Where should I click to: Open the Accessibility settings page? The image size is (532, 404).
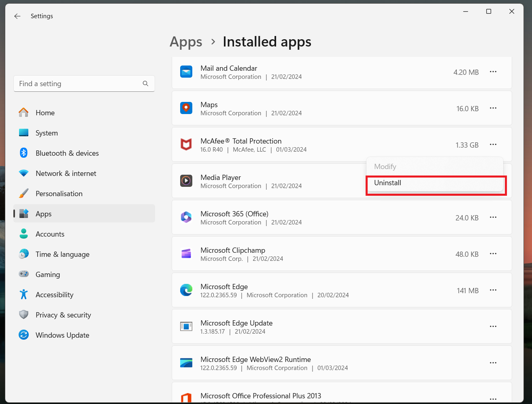[54, 295]
